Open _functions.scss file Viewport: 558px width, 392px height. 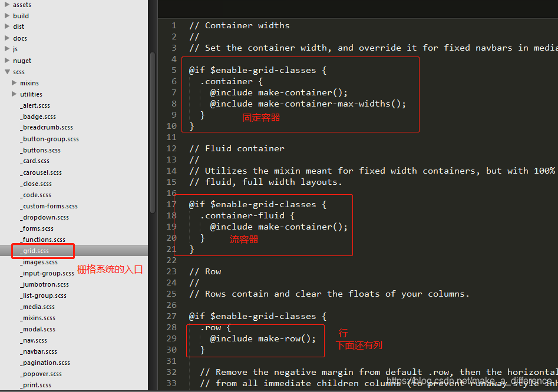[42, 240]
